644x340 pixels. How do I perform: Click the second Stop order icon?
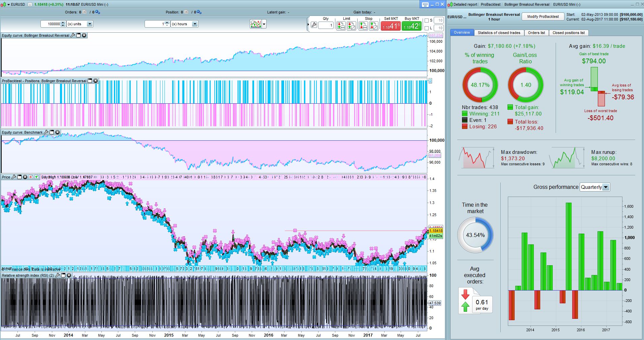(x=373, y=26)
